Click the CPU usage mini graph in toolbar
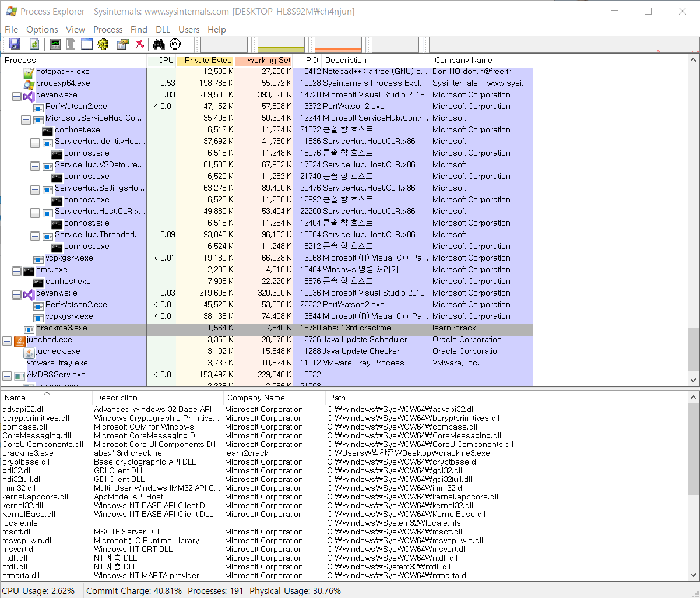This screenshot has width=700, height=598. coord(224,45)
